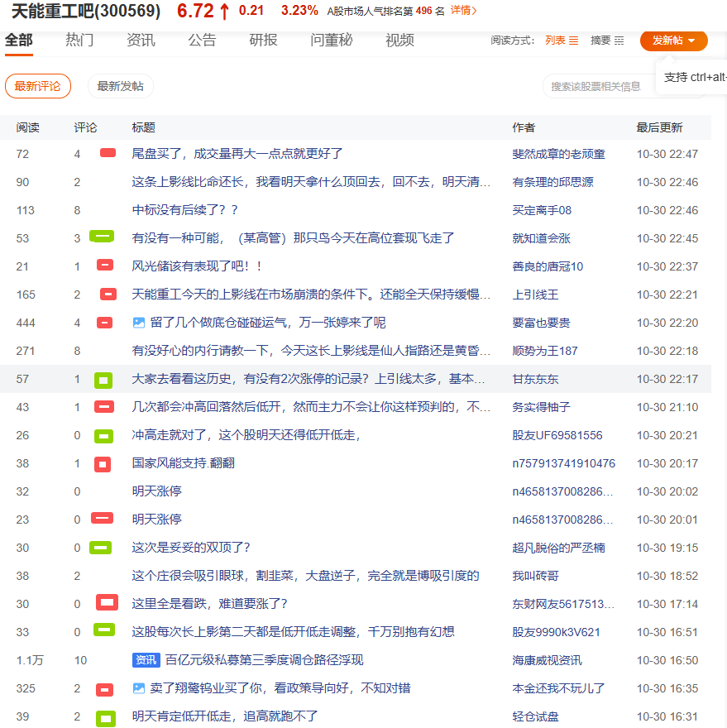This screenshot has width=727, height=728.
Task: Click the blue 资讯 badge on 百亿元级私募 post
Action: tap(146, 660)
